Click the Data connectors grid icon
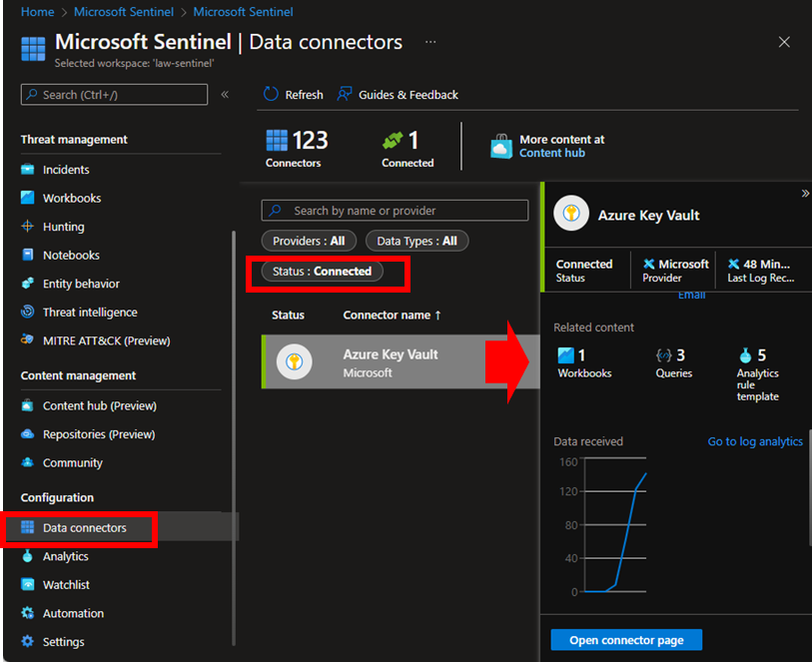This screenshot has height=662, width=812. tap(27, 527)
